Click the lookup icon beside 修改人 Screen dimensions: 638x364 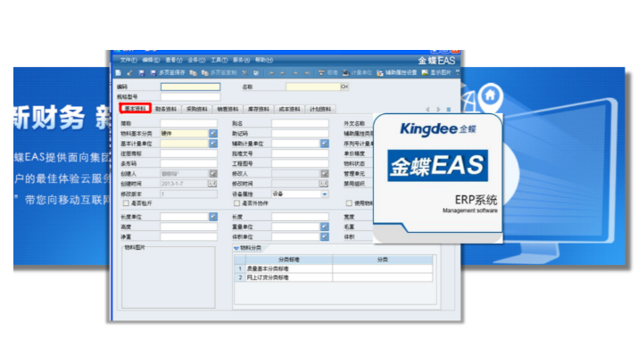(324, 174)
